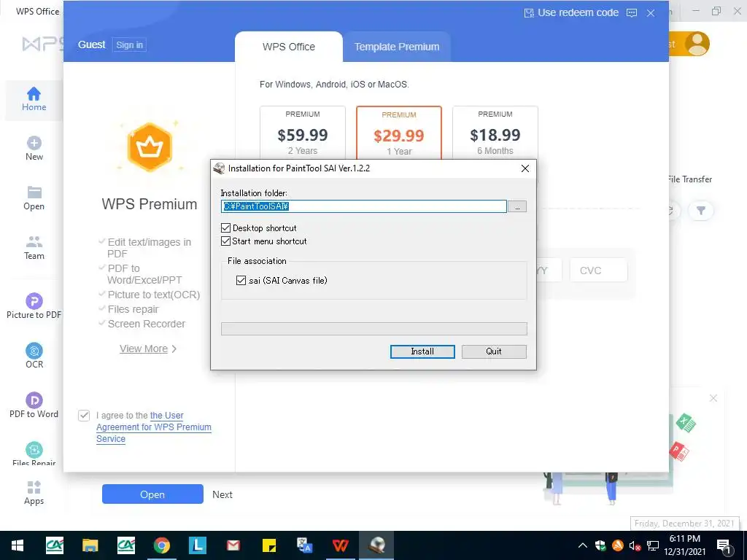Expand View More premium features
The image size is (747, 560).
tap(147, 349)
